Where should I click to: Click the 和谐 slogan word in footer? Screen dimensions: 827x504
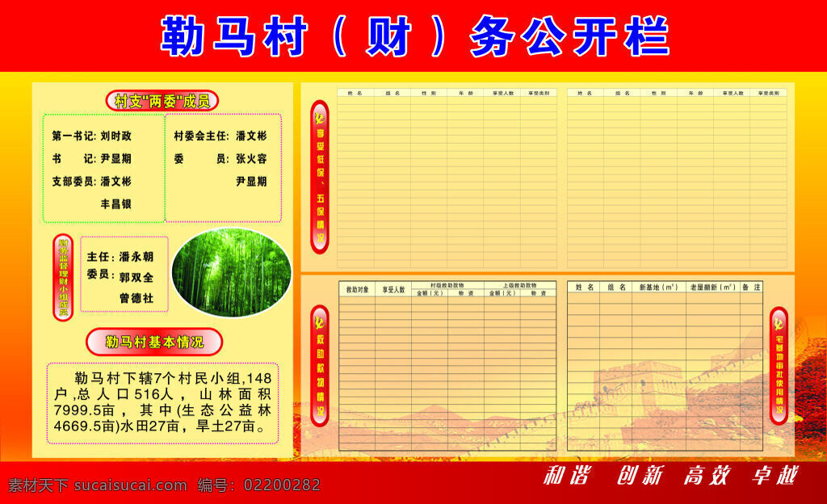[x=567, y=476]
